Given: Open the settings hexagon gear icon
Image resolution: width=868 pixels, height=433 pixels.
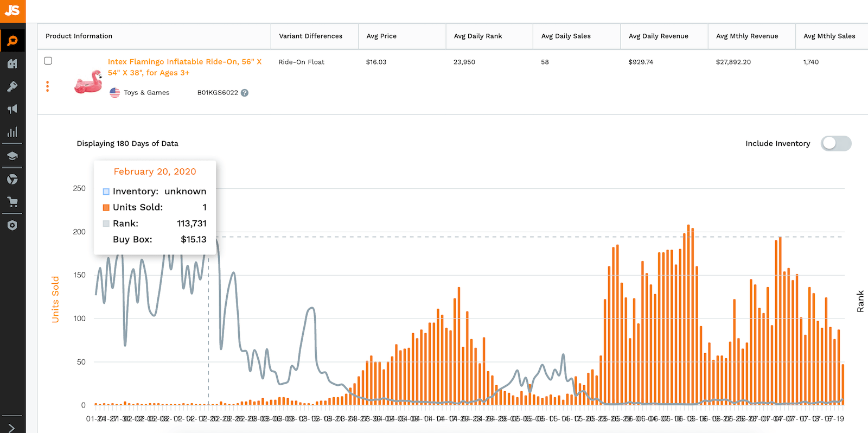Looking at the screenshot, I should 12,225.
